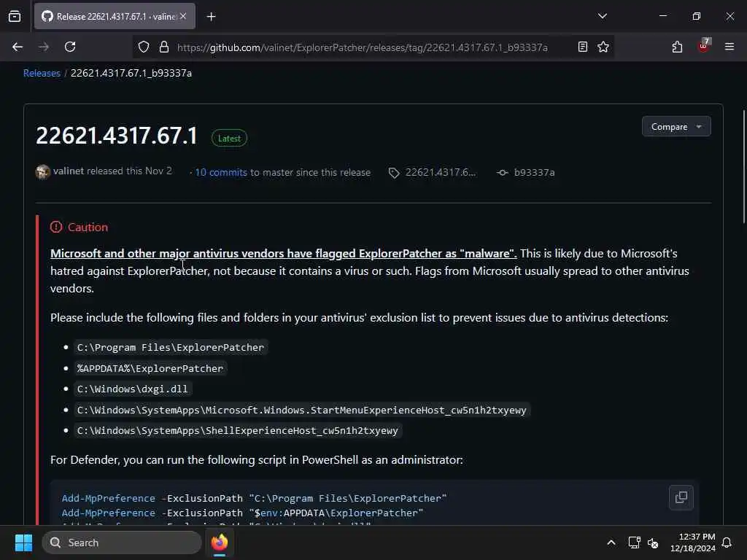Click the %APPDATA%\ExplorerPatcher path

pos(150,368)
